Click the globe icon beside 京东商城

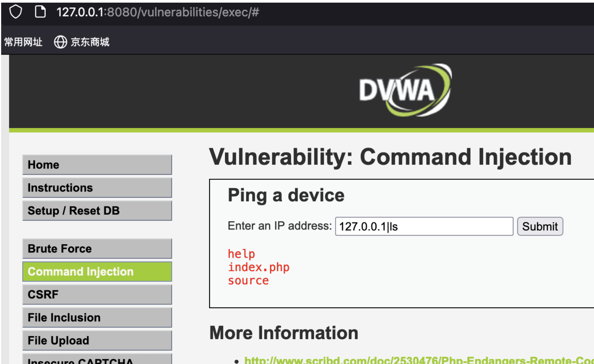[x=60, y=42]
